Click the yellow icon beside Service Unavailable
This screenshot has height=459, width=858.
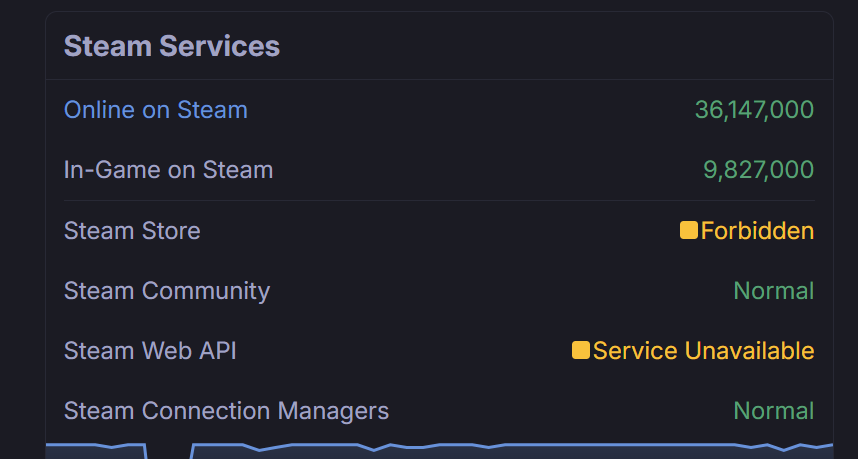tap(581, 350)
